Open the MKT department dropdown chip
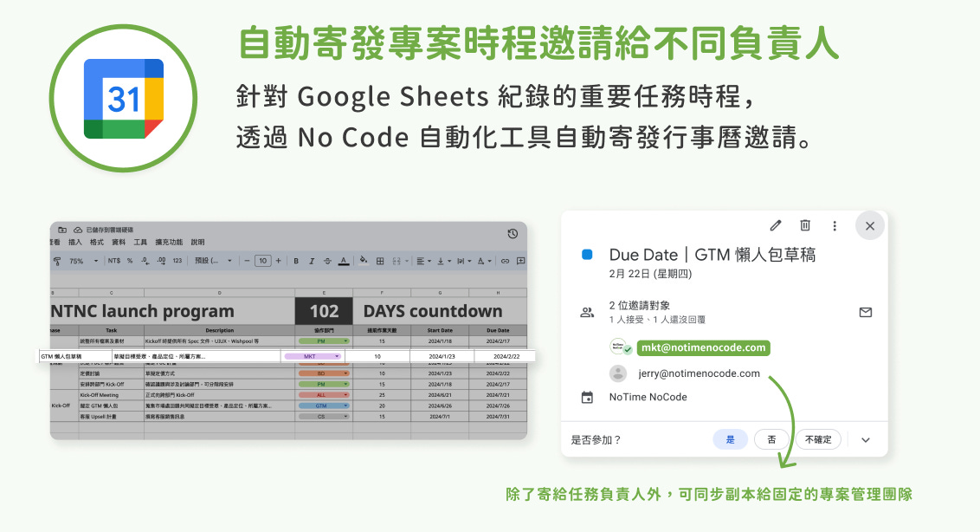The width and height of the screenshot is (980, 532). tap(313, 356)
